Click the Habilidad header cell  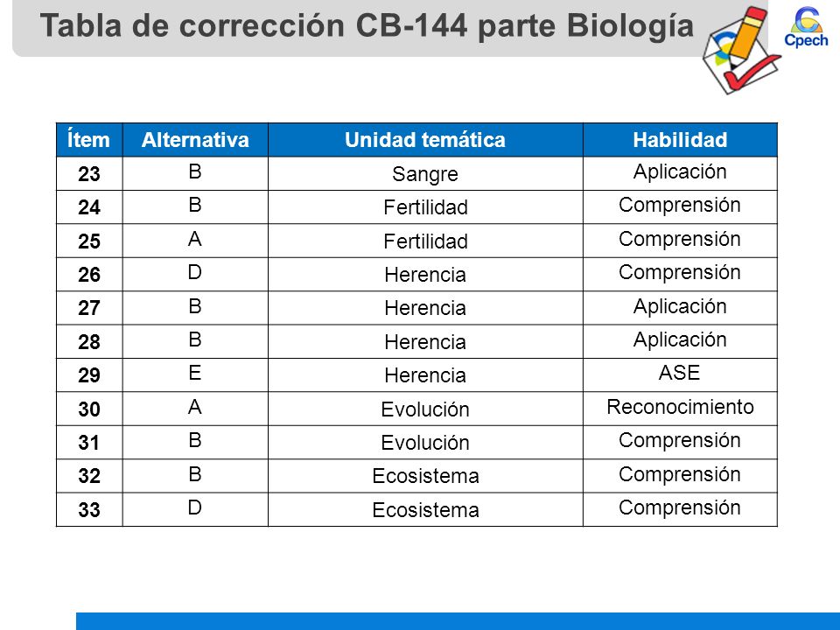(680, 140)
